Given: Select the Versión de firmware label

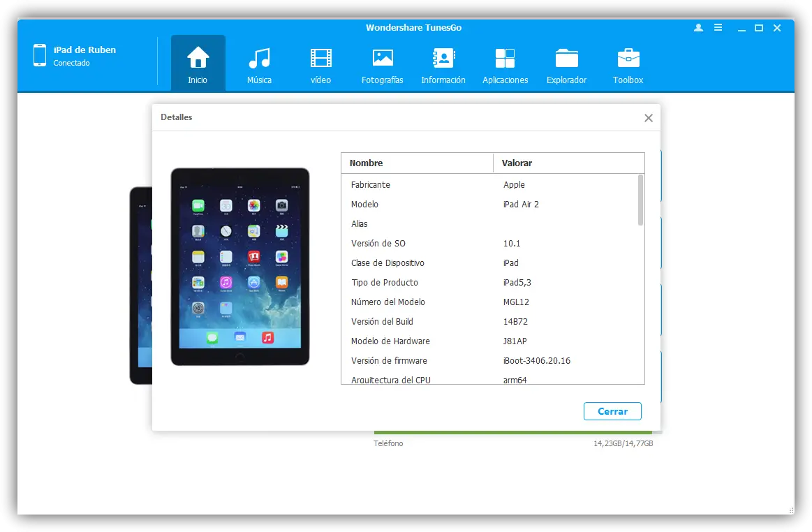Looking at the screenshot, I should pos(390,360).
